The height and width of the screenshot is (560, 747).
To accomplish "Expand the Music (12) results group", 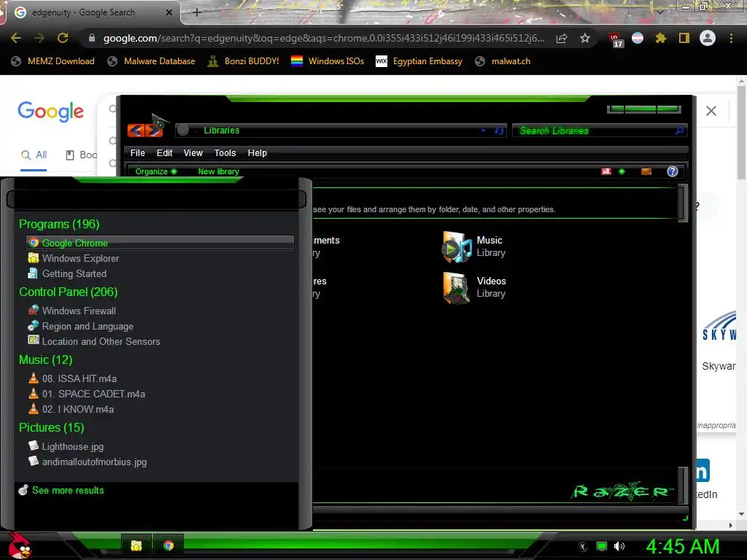I will click(46, 360).
